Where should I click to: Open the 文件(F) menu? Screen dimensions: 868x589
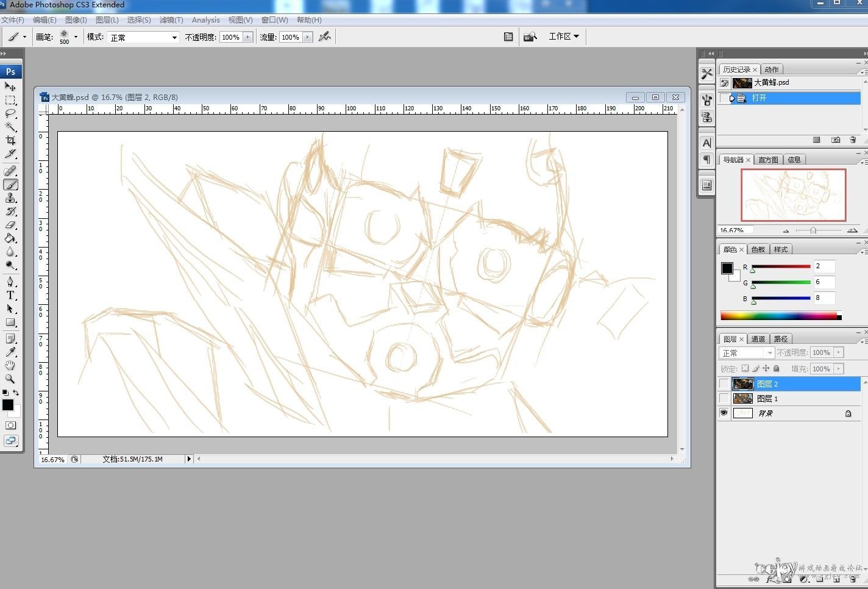tap(13, 20)
